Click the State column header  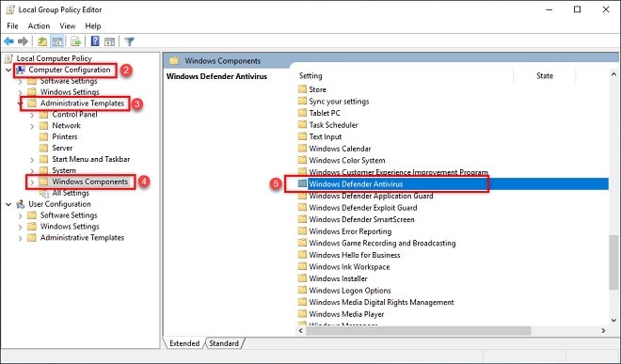coord(545,76)
